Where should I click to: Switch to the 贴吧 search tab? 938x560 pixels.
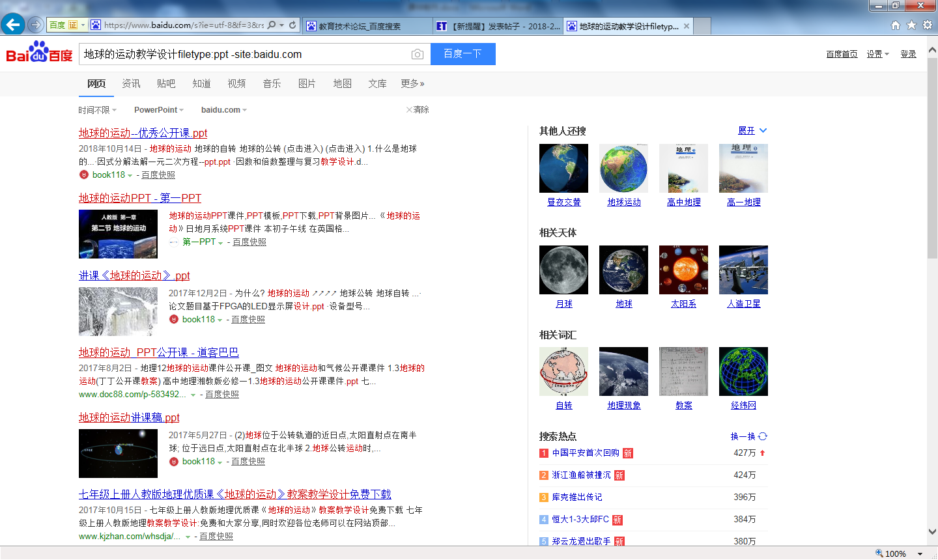click(x=166, y=83)
